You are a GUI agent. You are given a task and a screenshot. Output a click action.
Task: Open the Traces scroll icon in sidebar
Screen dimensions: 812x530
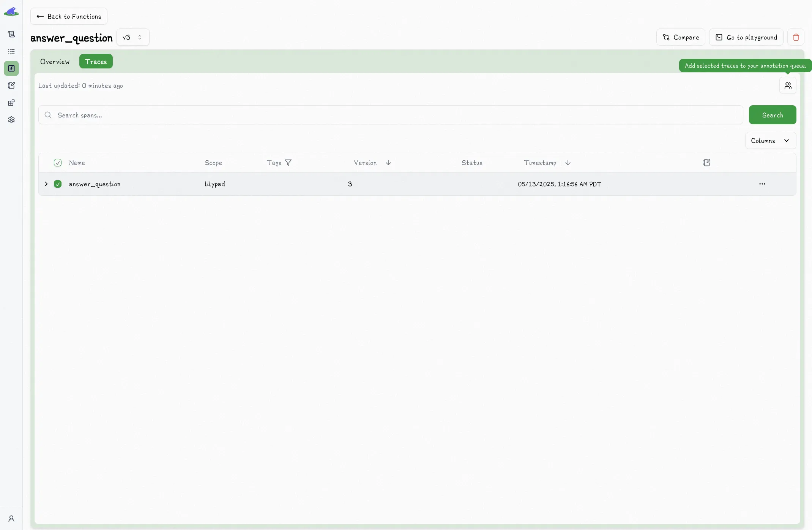(x=11, y=34)
